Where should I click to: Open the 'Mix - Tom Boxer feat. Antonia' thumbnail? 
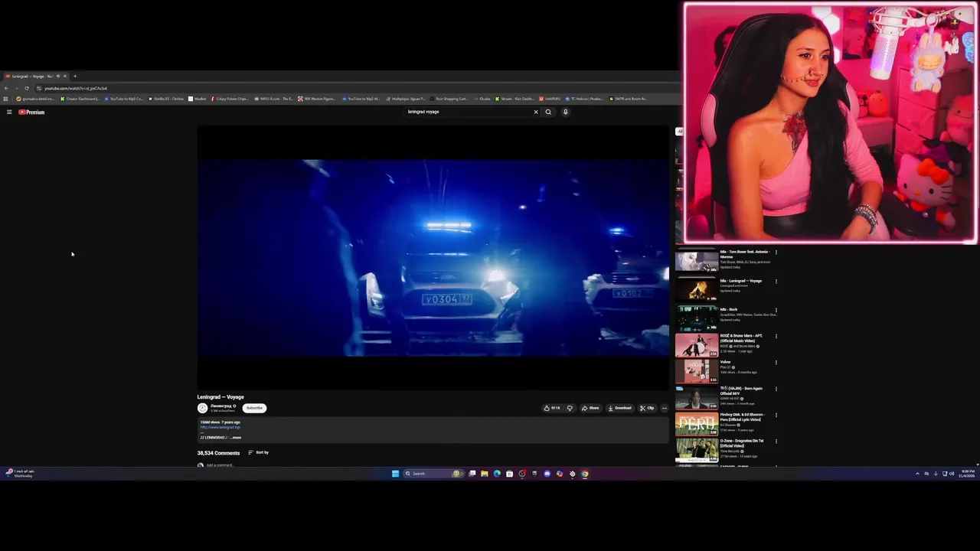tap(697, 260)
